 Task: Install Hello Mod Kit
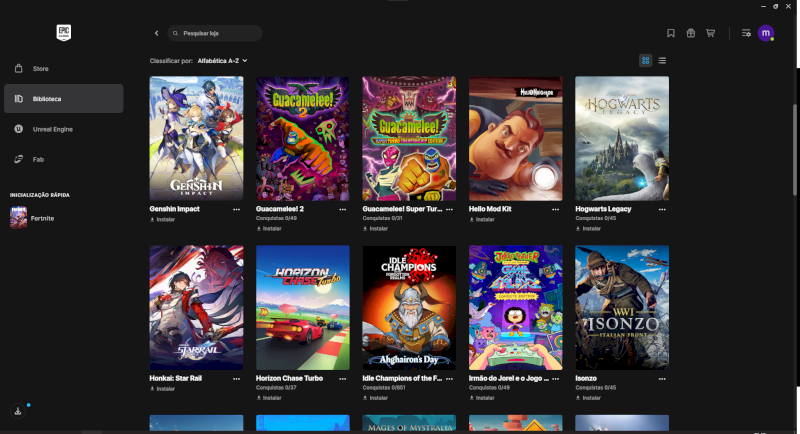482,219
